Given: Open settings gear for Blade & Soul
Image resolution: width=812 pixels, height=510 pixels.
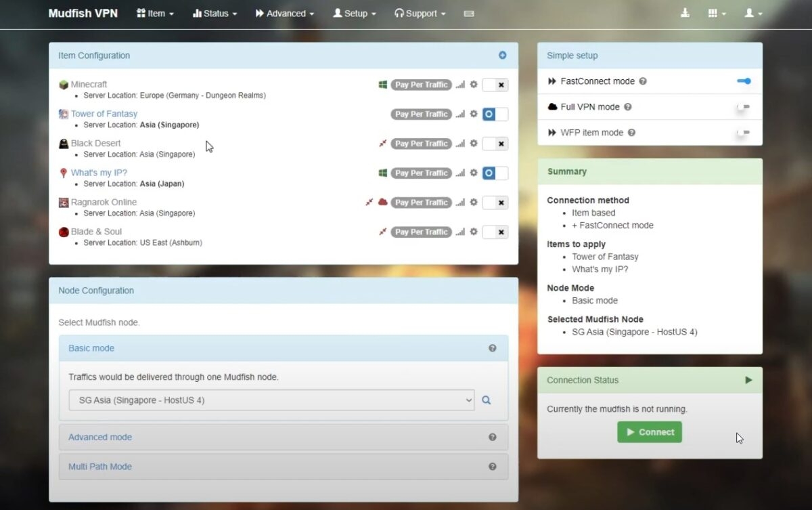Looking at the screenshot, I should coord(474,232).
